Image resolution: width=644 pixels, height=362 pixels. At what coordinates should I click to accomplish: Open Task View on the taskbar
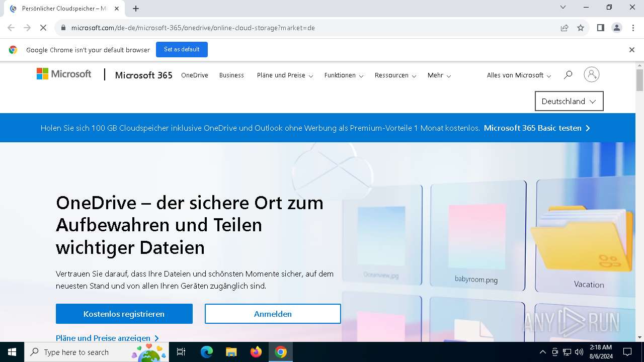[181, 352]
